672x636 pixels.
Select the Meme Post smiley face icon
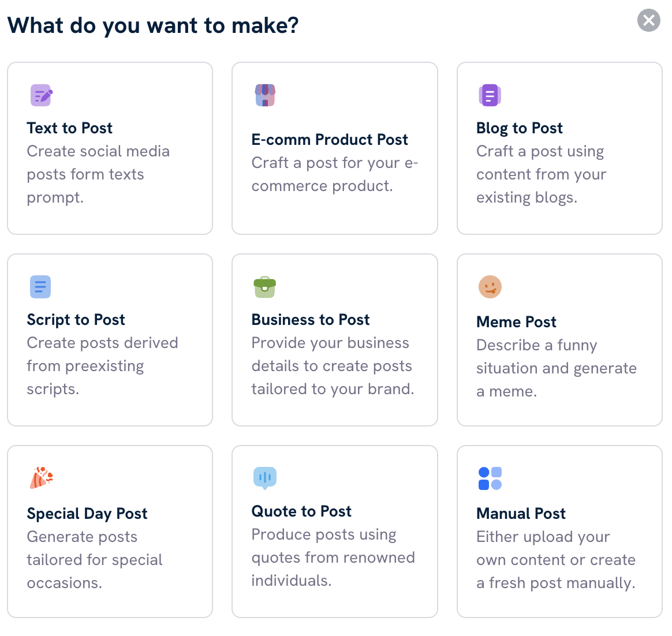coord(490,287)
